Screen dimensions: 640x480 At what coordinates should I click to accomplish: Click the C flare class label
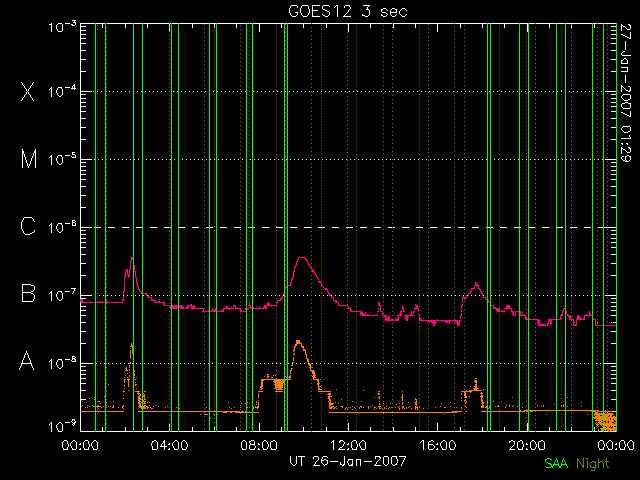[28, 227]
